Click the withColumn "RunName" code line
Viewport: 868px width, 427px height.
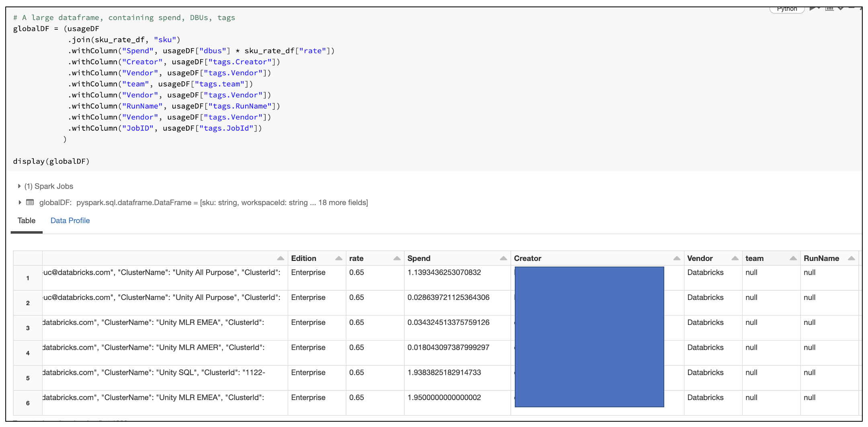(x=174, y=106)
